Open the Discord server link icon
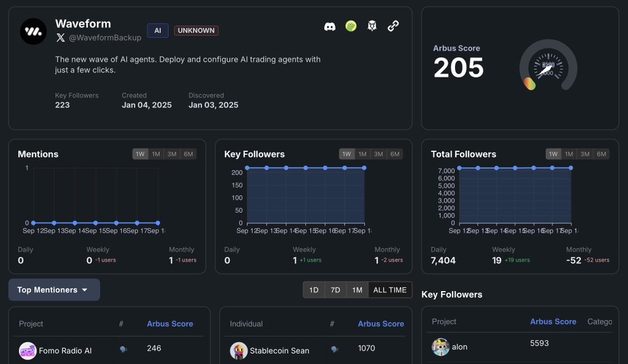 point(330,26)
